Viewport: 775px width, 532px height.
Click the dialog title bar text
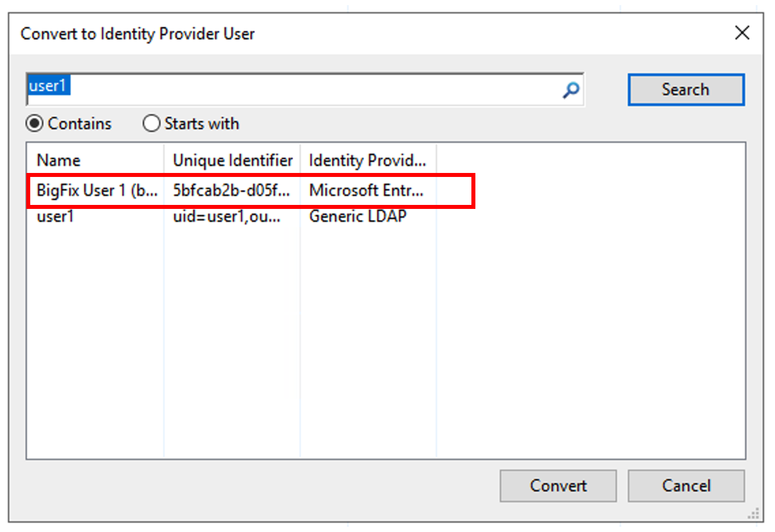coord(138,34)
